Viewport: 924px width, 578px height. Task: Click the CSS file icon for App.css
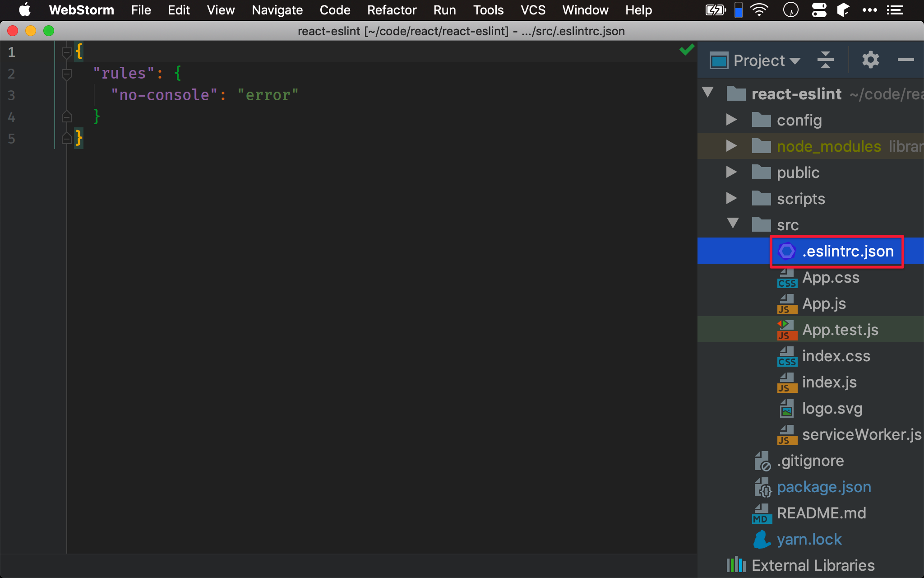click(x=787, y=278)
